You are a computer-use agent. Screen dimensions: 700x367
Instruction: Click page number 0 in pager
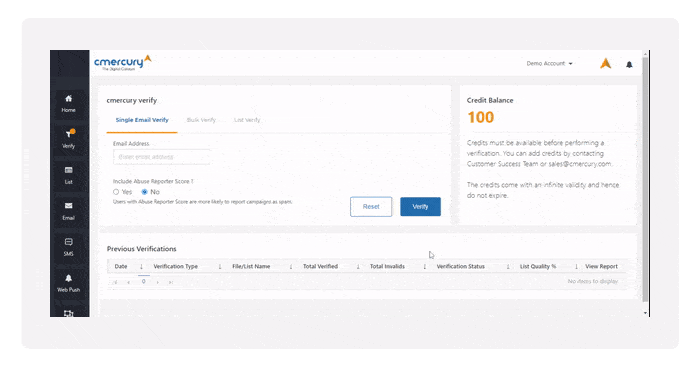point(143,282)
